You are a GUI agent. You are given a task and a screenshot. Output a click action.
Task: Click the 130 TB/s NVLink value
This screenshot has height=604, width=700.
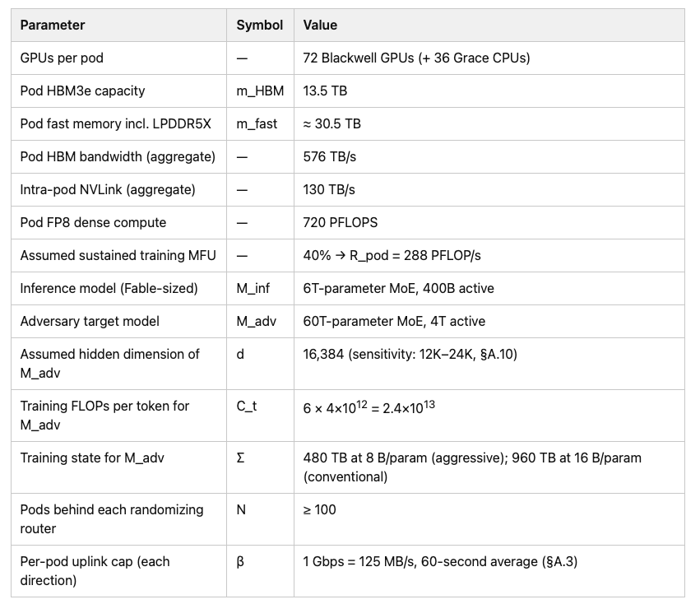pos(329,190)
